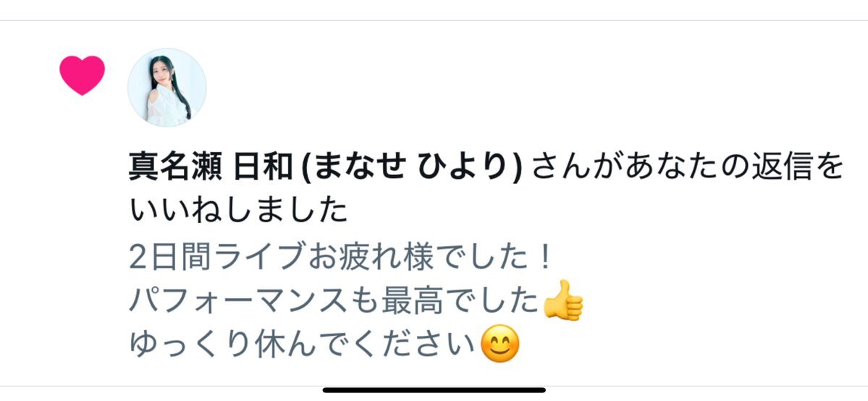Click the exclamation mark ending the first reply line

544,258
